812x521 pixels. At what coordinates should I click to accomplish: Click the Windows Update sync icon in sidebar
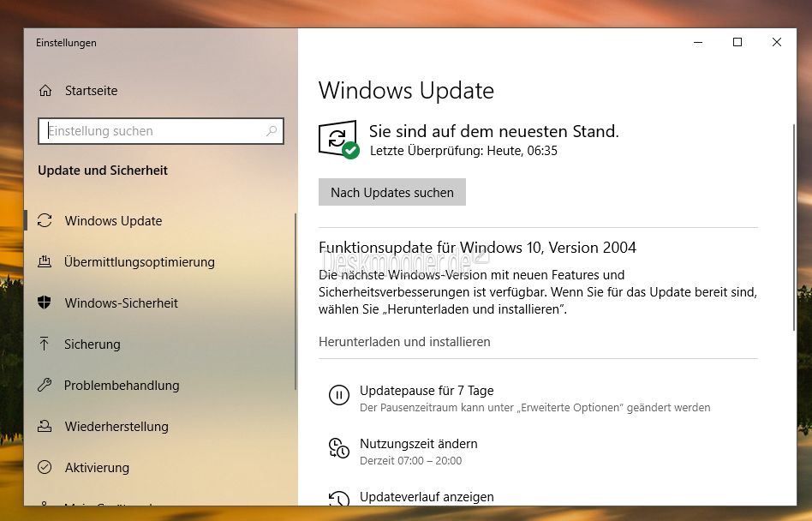45,220
